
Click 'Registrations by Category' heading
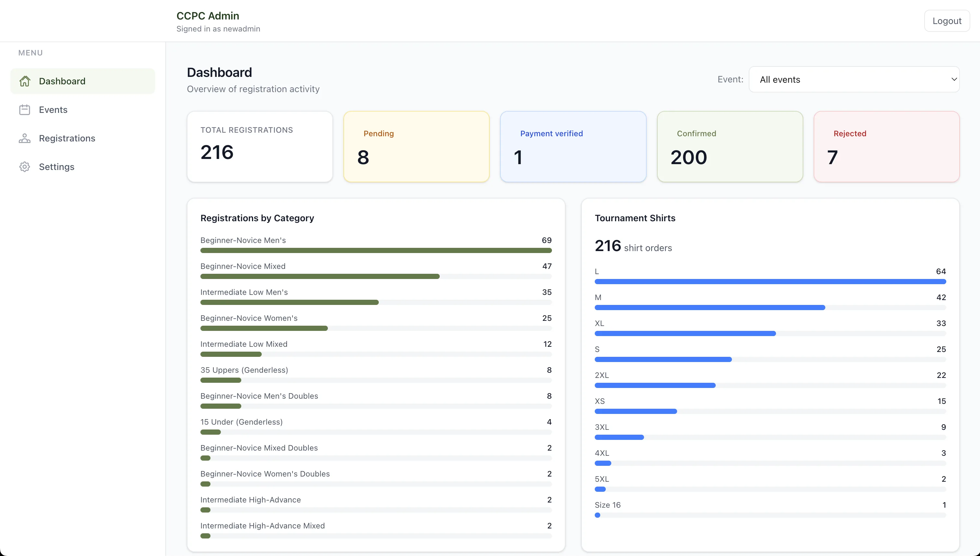pos(257,218)
